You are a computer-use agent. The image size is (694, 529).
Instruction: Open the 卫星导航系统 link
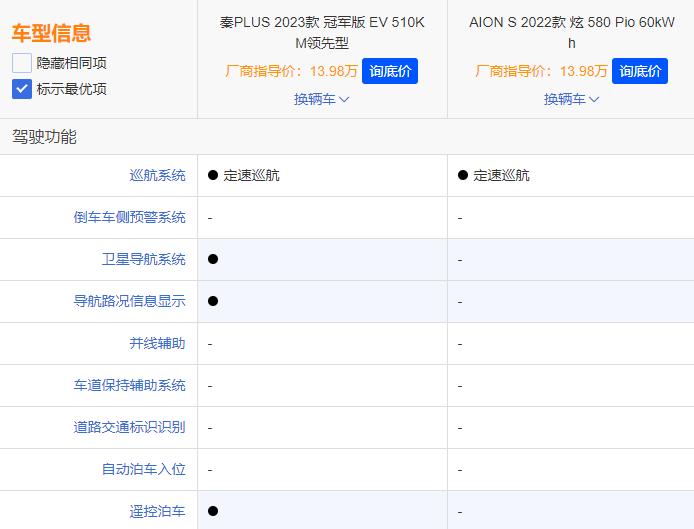point(143,259)
